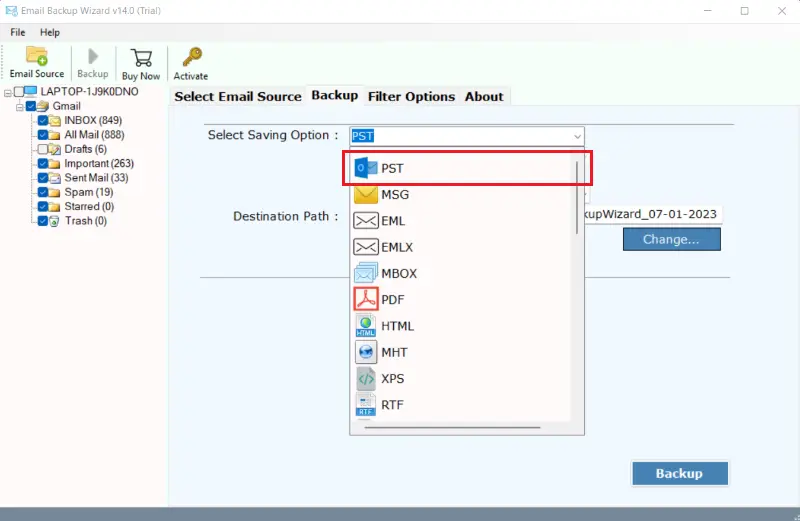Choose the MSG envelope icon
The image size is (800, 521).
click(365, 194)
